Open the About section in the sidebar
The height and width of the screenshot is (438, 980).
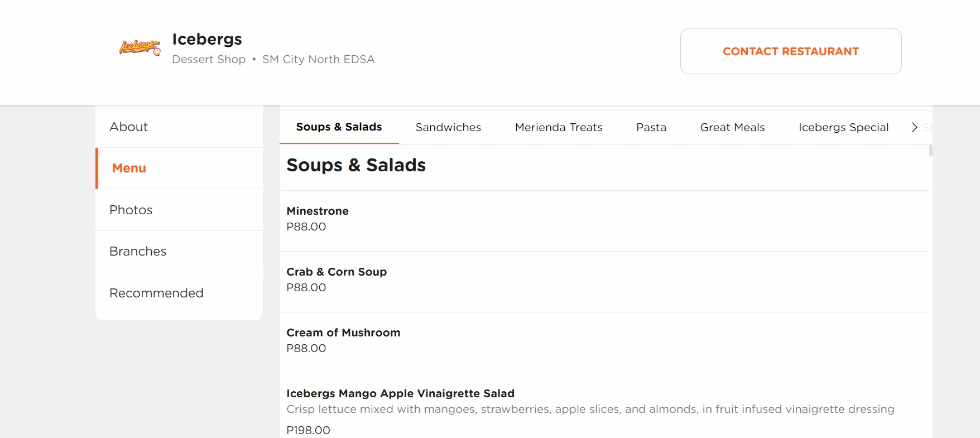point(129,127)
